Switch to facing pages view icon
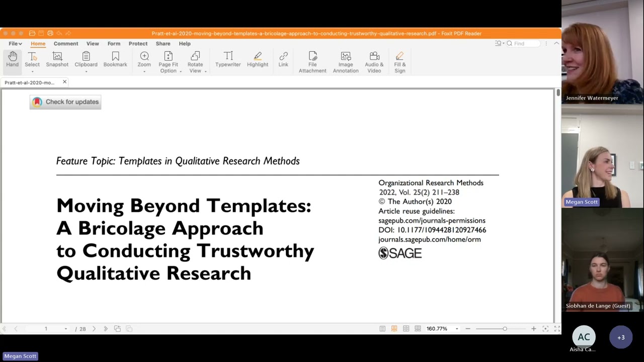This screenshot has width=644, height=362. (406, 329)
